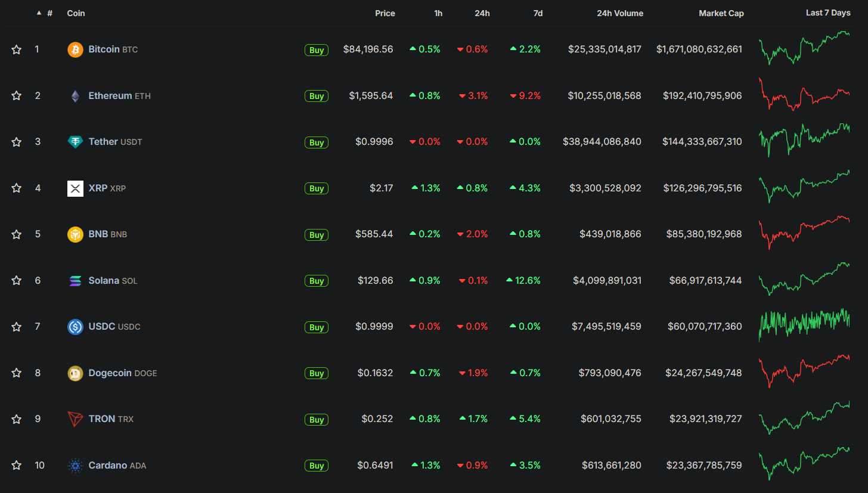Click the Buy button for Bitcoin
Image resolution: width=868 pixels, height=493 pixels.
point(317,50)
